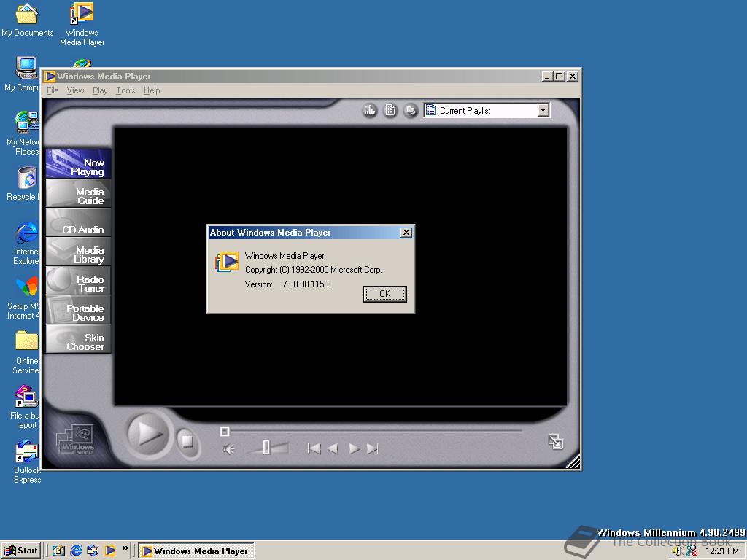Open the Portable Device tab

click(79, 310)
